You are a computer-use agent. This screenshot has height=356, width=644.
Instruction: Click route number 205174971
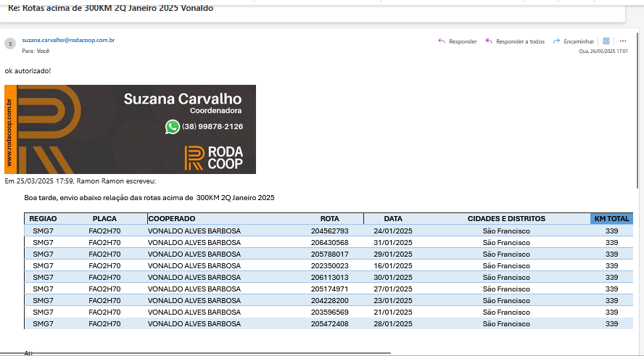tap(330, 289)
